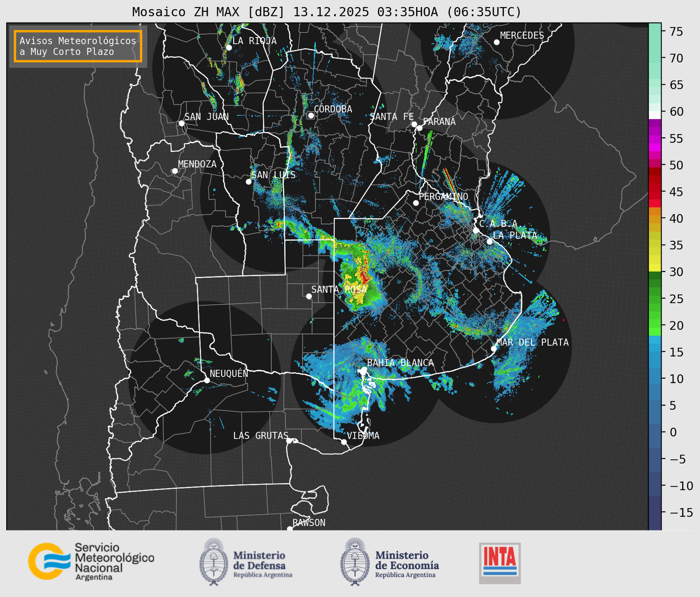Click the Bahía Blanca city marker
The height and width of the screenshot is (597, 700).
click(x=364, y=369)
